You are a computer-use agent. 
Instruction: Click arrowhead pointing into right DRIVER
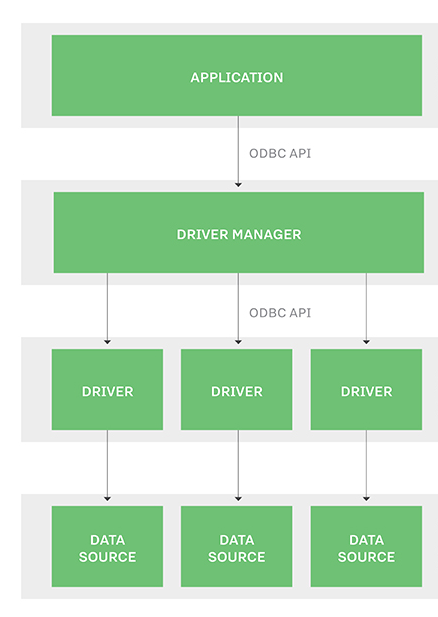click(x=366, y=342)
